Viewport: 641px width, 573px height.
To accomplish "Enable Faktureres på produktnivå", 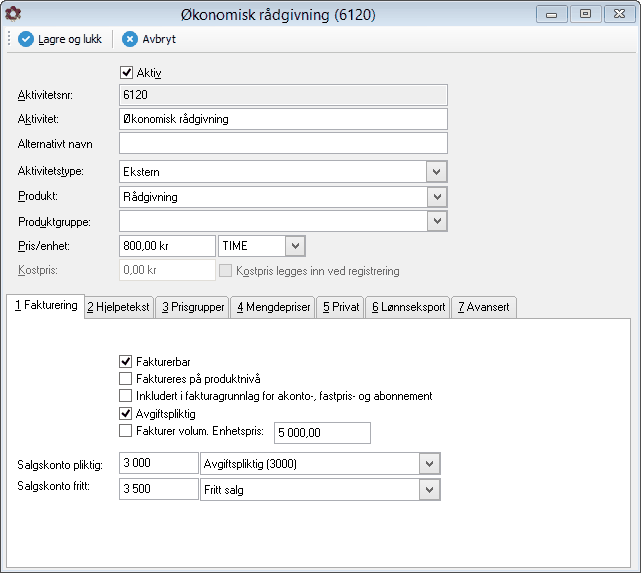I will coord(126,378).
